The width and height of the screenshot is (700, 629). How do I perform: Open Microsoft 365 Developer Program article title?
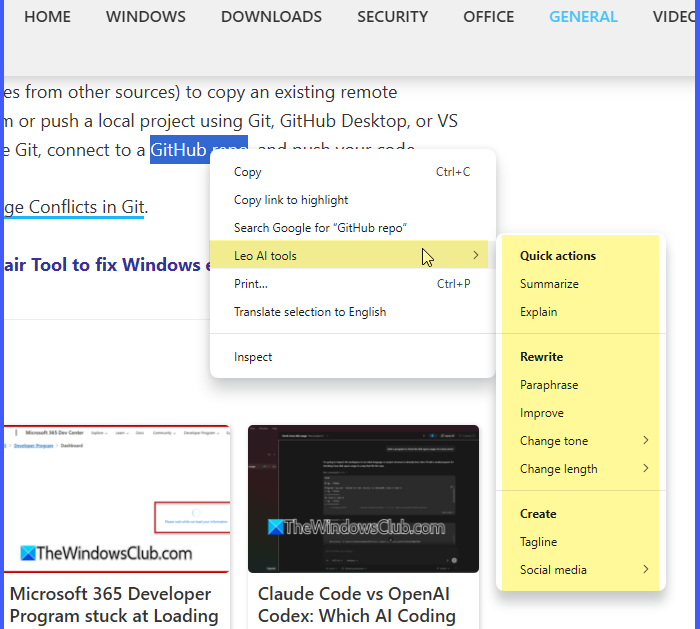click(x=114, y=605)
